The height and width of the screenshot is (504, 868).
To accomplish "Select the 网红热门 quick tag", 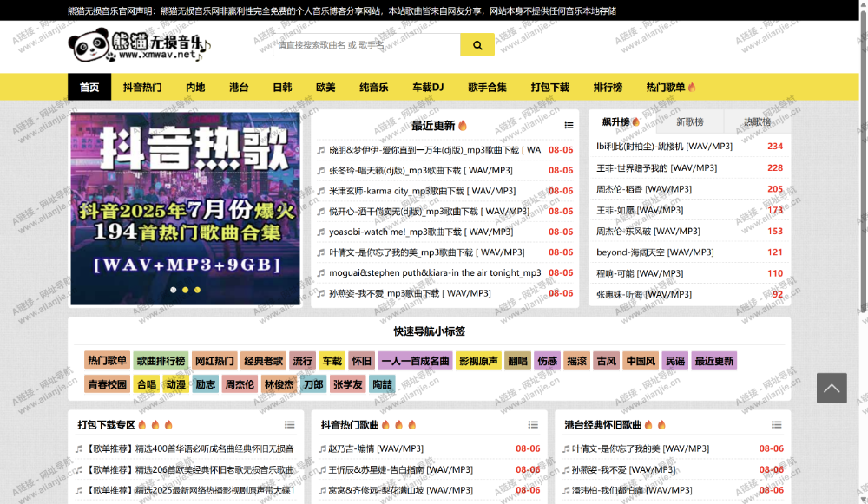I will point(214,361).
